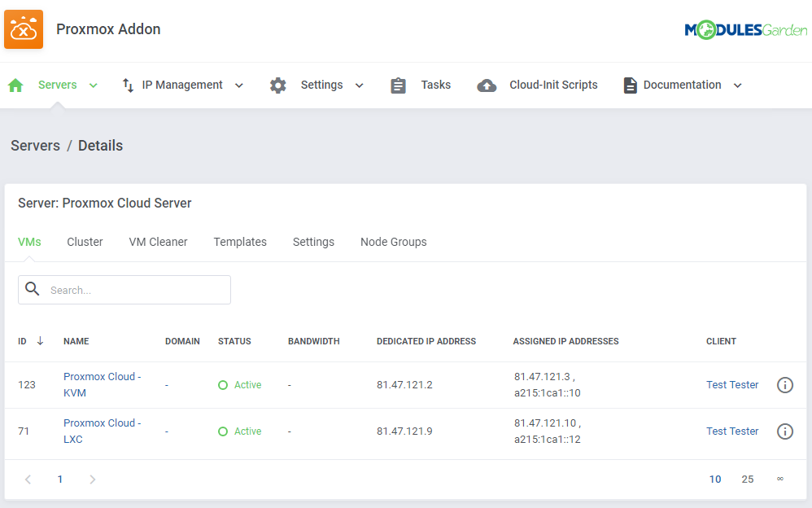This screenshot has height=508, width=812.
Task: Open info icon for Proxmox Cloud - LXC
Action: [x=785, y=431]
